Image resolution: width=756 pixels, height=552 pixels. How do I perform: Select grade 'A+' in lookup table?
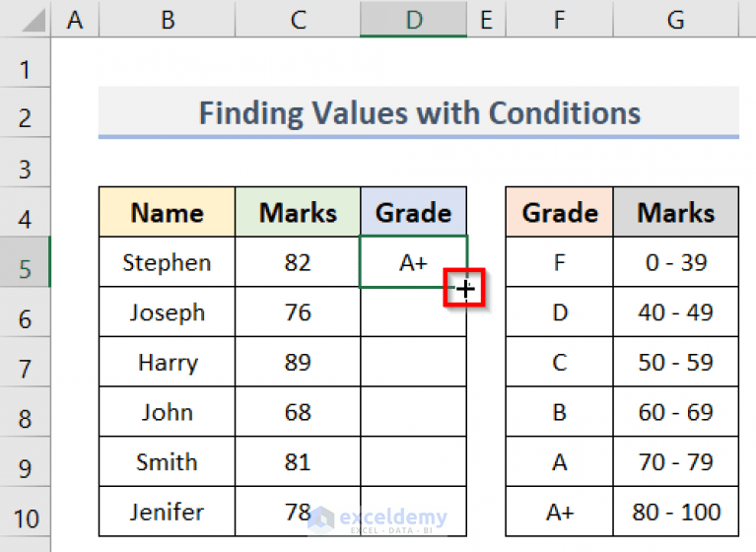[x=559, y=512]
